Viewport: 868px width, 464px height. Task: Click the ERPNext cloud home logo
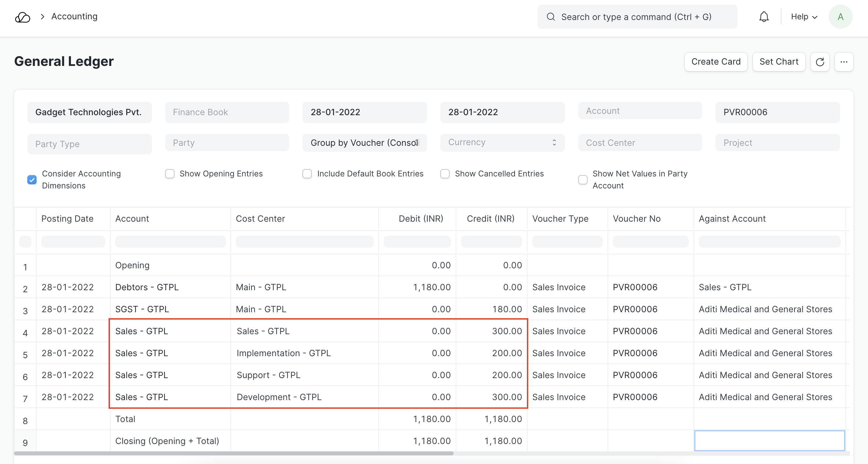pyautogui.click(x=23, y=17)
